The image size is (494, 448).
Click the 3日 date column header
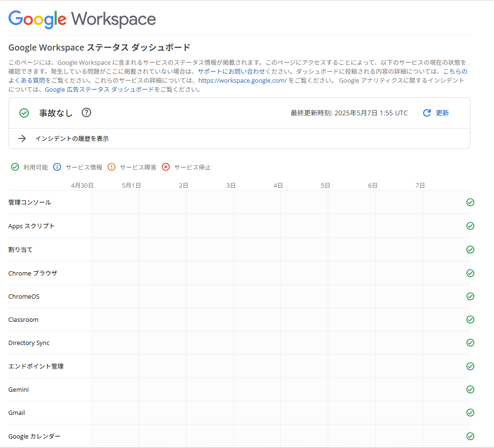[x=230, y=185]
